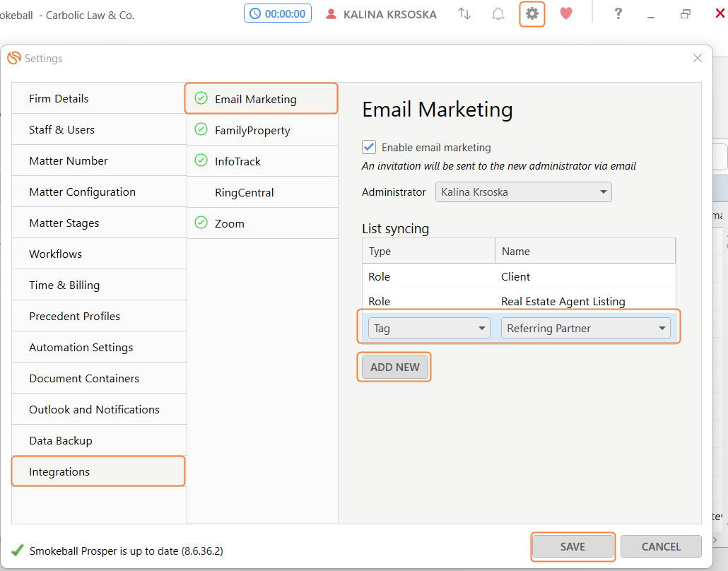
Task: Select the Matter Stages tab
Action: [99, 223]
